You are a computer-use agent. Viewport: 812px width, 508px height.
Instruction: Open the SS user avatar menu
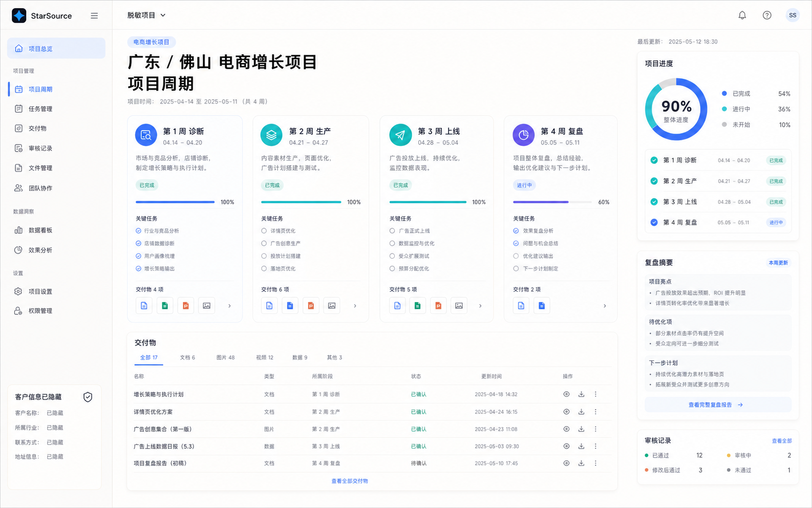pos(793,15)
